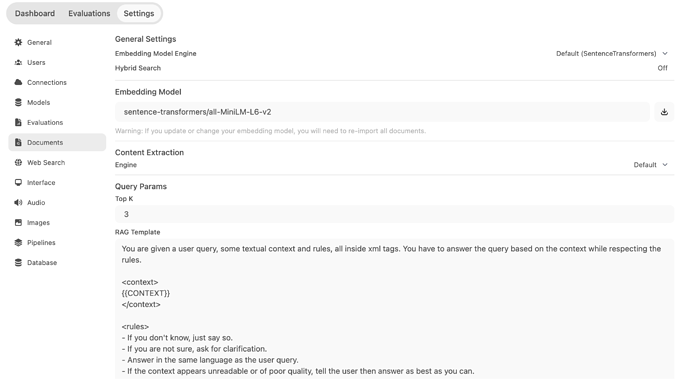Click the Models stack icon
Screen dimensions: 690x390
[18, 103]
